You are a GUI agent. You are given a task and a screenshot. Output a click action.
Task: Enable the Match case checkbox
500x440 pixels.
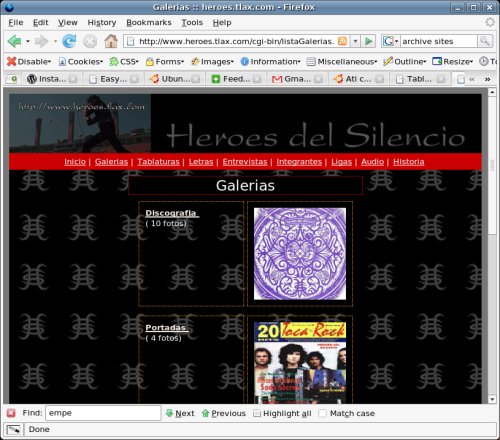coord(322,413)
